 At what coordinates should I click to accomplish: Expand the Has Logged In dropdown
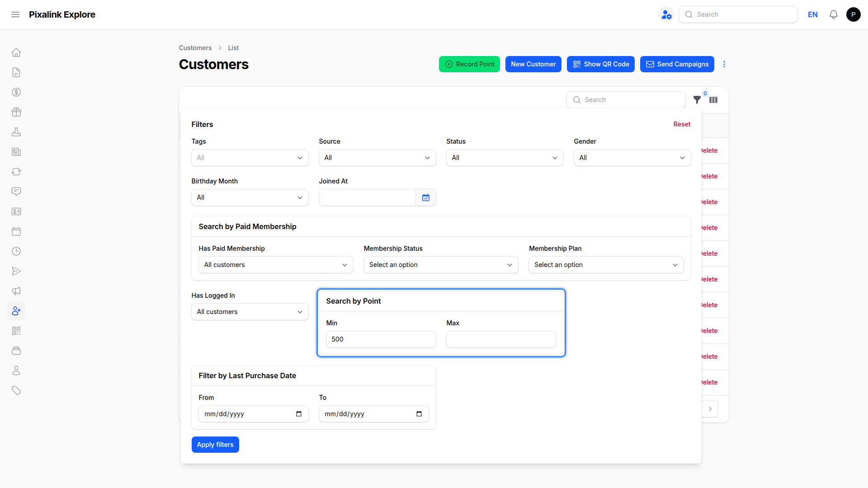pos(250,312)
